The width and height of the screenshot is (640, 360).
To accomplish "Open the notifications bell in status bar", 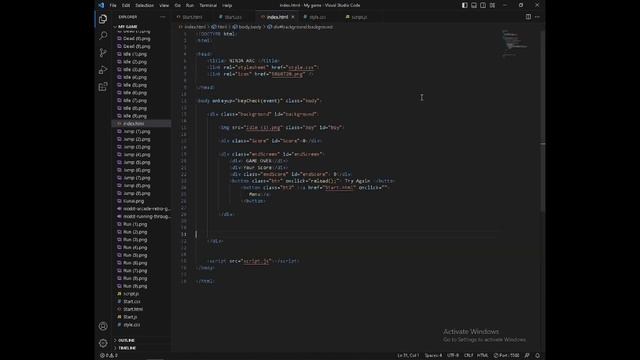I will [x=537, y=356].
